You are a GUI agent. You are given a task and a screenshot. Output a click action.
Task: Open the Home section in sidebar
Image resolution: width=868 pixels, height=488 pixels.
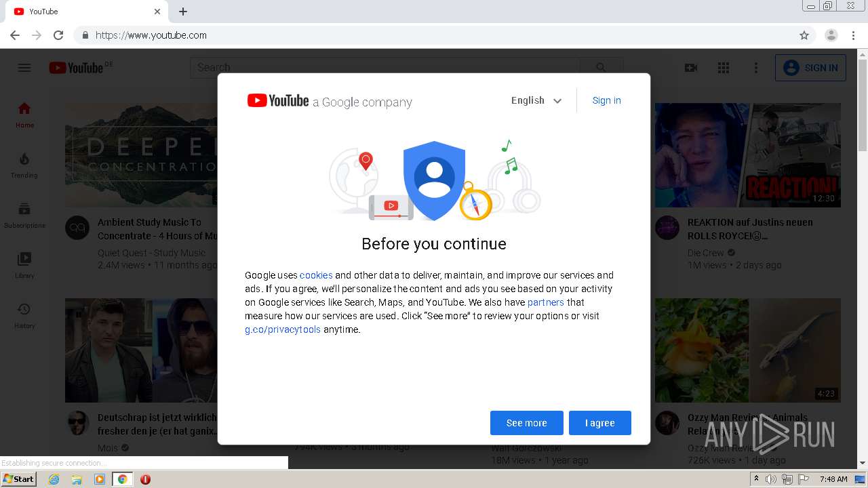[x=24, y=115]
